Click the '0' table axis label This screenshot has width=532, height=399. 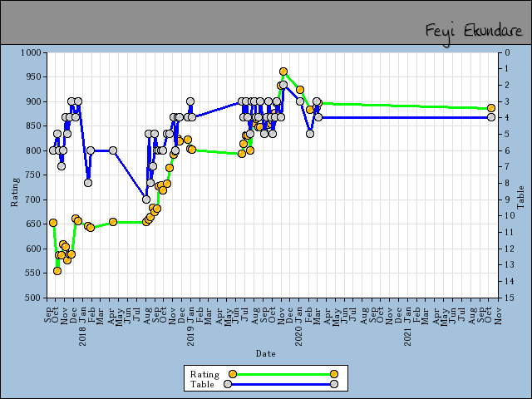tap(508, 52)
